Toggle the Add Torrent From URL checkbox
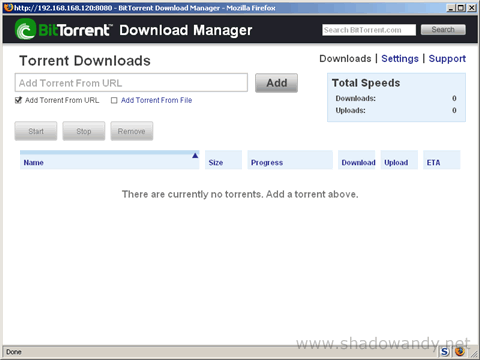 [18, 100]
